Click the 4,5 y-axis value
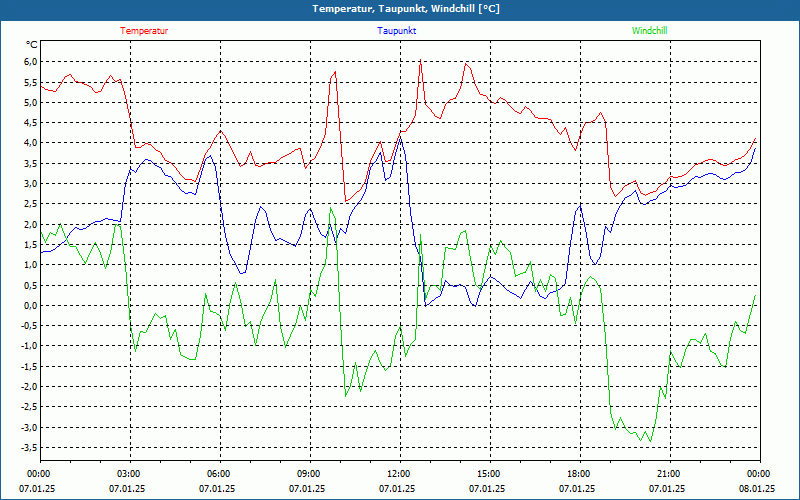Image resolution: width=800 pixels, height=500 pixels. pyautogui.click(x=31, y=122)
